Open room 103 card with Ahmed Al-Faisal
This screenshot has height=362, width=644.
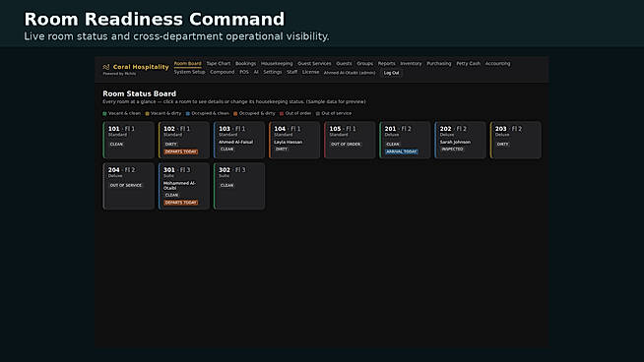pos(239,140)
